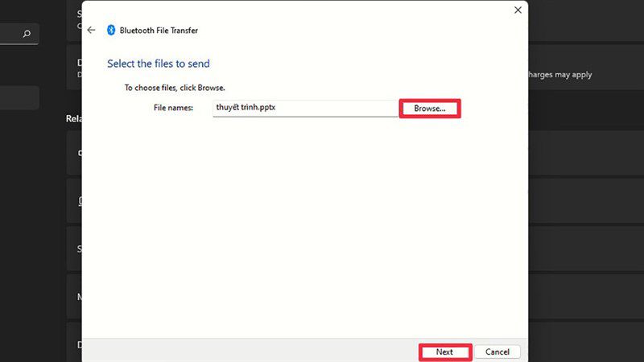
Task: Focus the Settings search box behind the dialog
Action: click(19, 34)
